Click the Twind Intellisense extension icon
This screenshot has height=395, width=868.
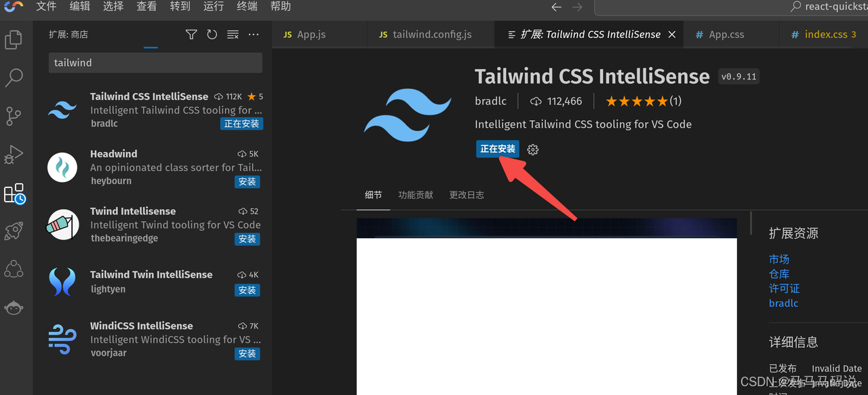point(62,225)
